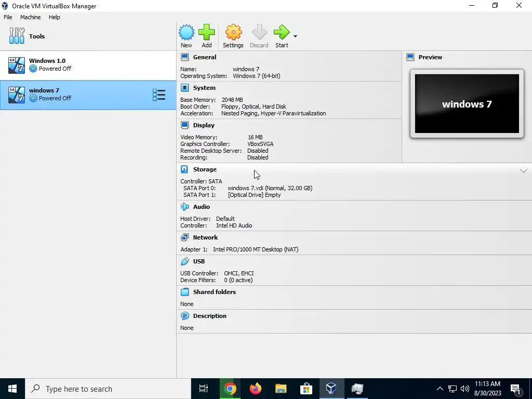
Task: Click the Shared folders section icon
Action: point(184,292)
